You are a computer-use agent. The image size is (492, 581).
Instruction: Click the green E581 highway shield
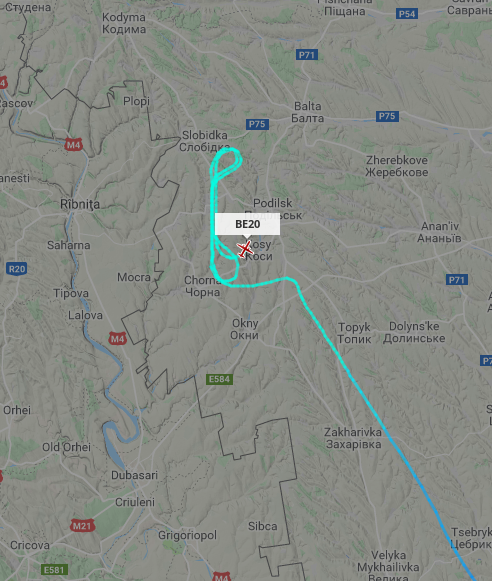[54, 570]
